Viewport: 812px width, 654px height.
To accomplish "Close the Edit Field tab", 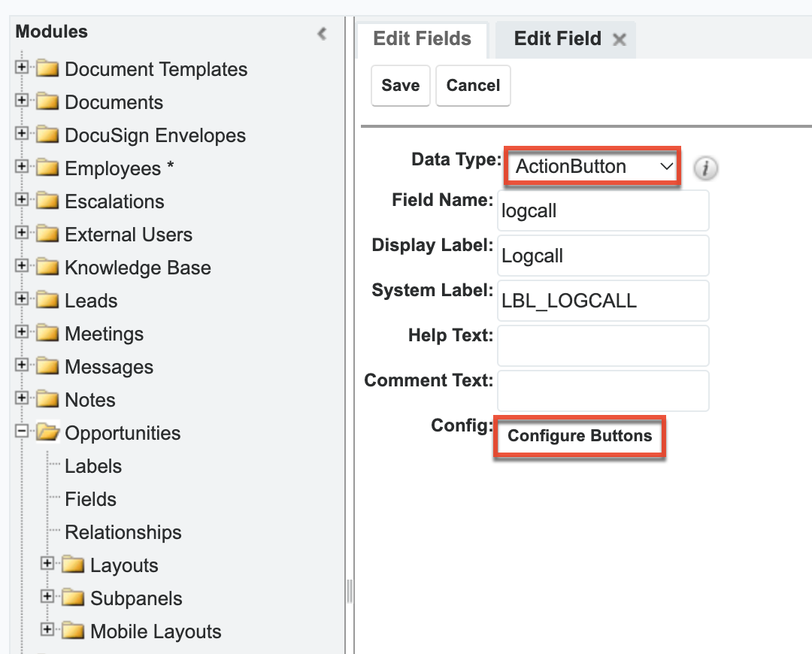I will point(619,39).
